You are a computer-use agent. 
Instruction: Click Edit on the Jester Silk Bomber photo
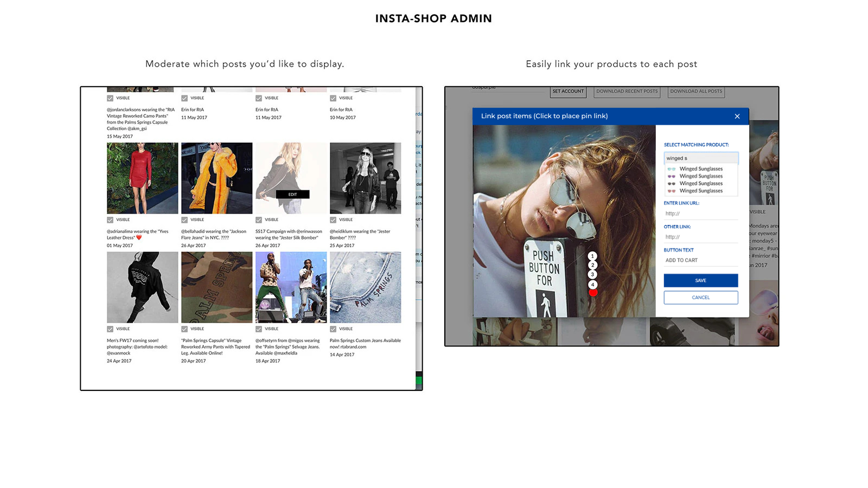(x=292, y=194)
